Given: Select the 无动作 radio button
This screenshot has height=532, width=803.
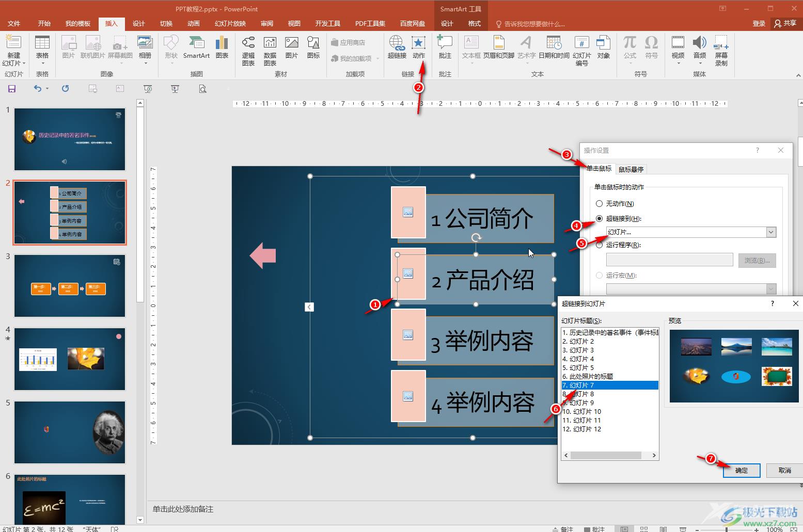Looking at the screenshot, I should [599, 204].
